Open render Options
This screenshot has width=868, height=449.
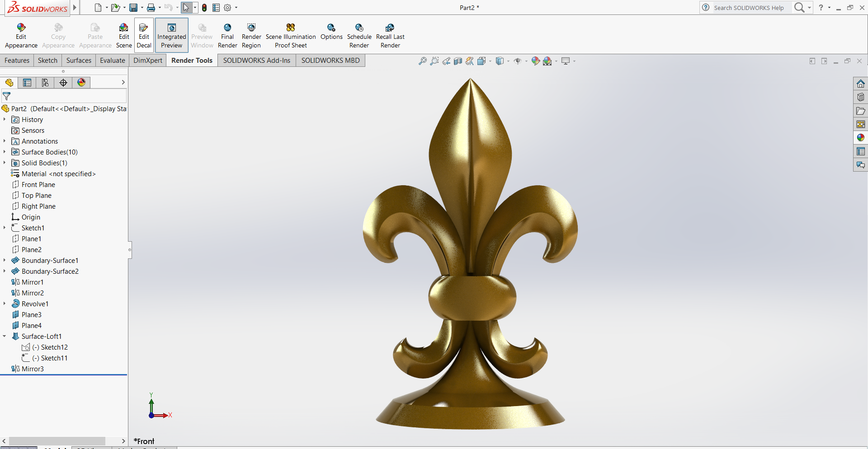click(331, 32)
